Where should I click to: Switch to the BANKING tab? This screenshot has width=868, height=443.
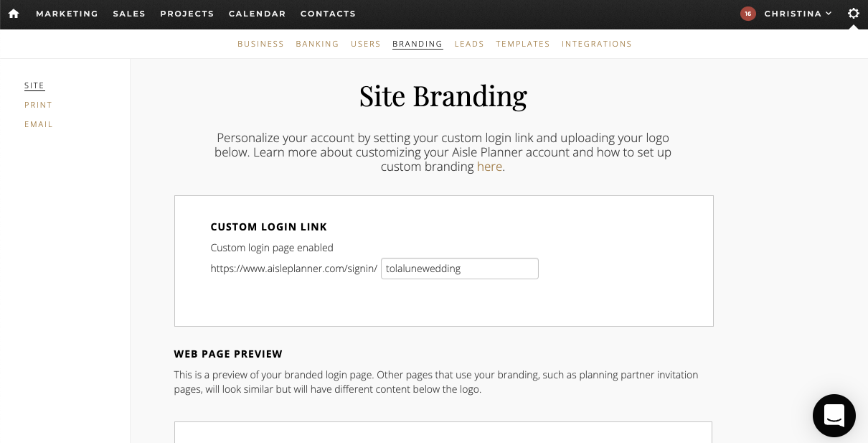pos(317,44)
